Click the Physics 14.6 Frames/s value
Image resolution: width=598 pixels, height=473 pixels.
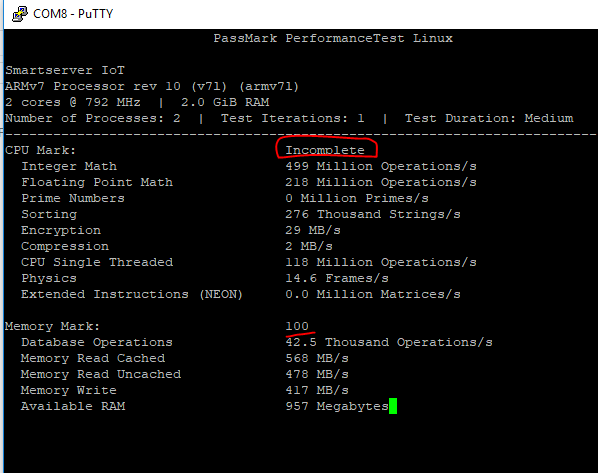(x=337, y=278)
